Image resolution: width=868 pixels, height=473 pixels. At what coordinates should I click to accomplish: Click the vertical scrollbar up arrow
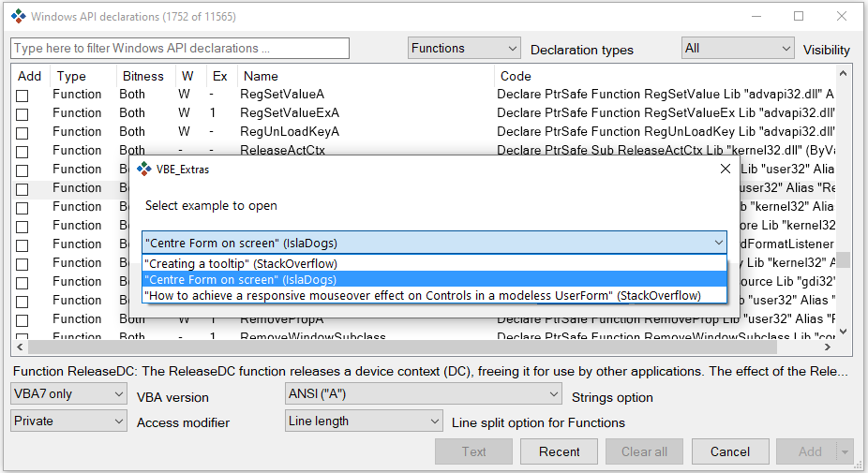(843, 73)
